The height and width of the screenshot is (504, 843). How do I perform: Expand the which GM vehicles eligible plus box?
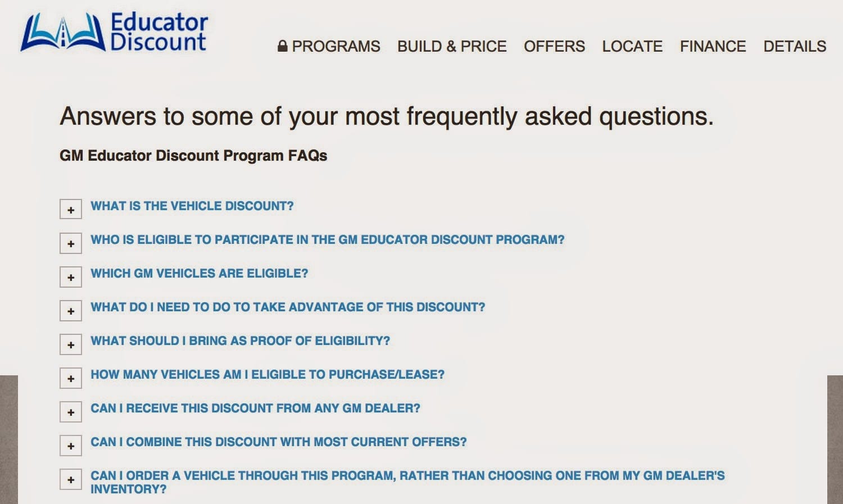[x=71, y=276]
